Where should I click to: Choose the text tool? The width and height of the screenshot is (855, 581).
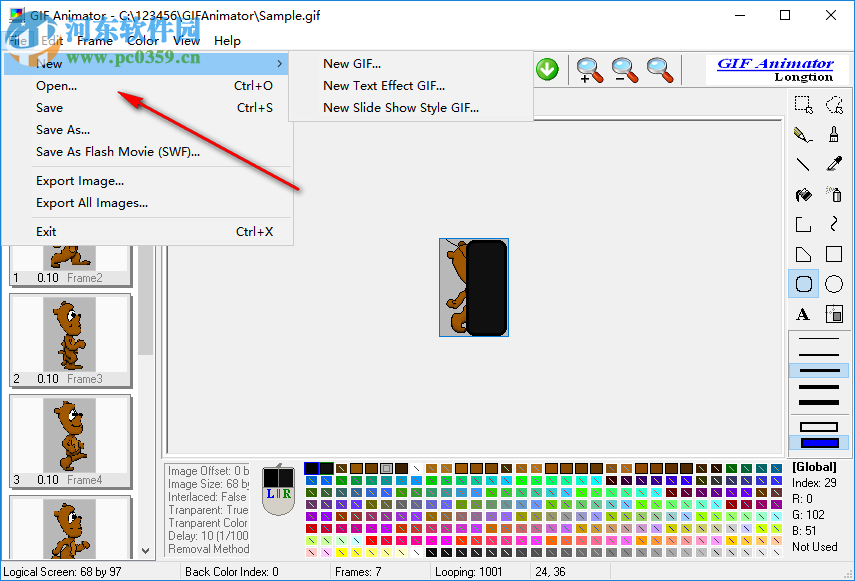(x=803, y=314)
